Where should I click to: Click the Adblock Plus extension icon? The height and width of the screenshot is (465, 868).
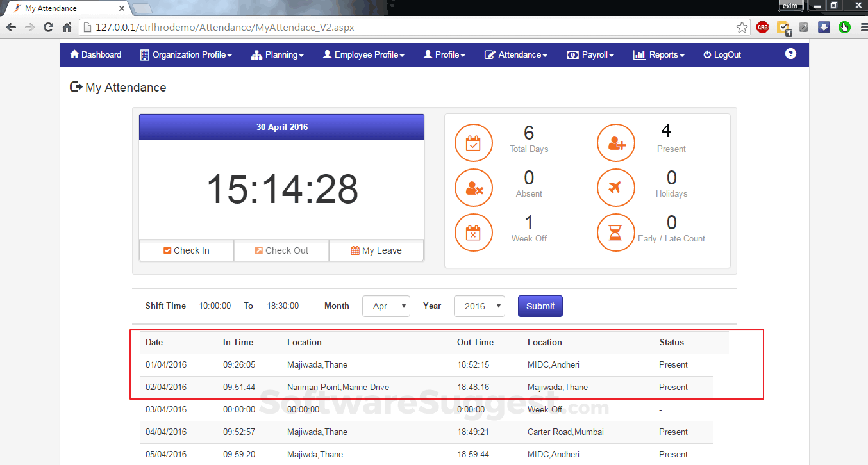tap(762, 28)
